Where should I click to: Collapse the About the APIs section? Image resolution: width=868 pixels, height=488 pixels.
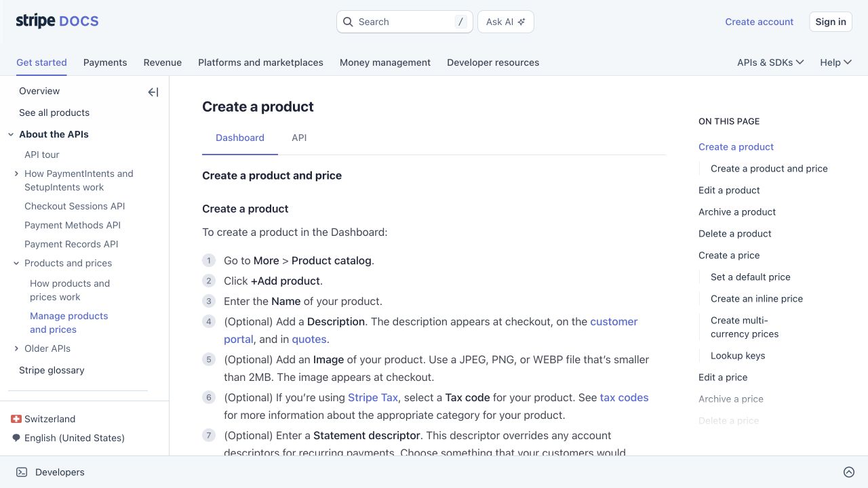click(x=11, y=134)
